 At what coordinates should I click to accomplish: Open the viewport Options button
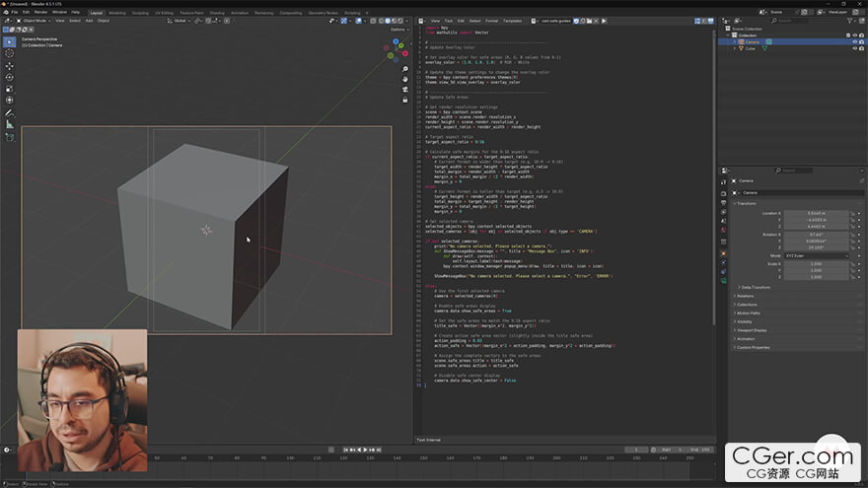tap(398, 30)
